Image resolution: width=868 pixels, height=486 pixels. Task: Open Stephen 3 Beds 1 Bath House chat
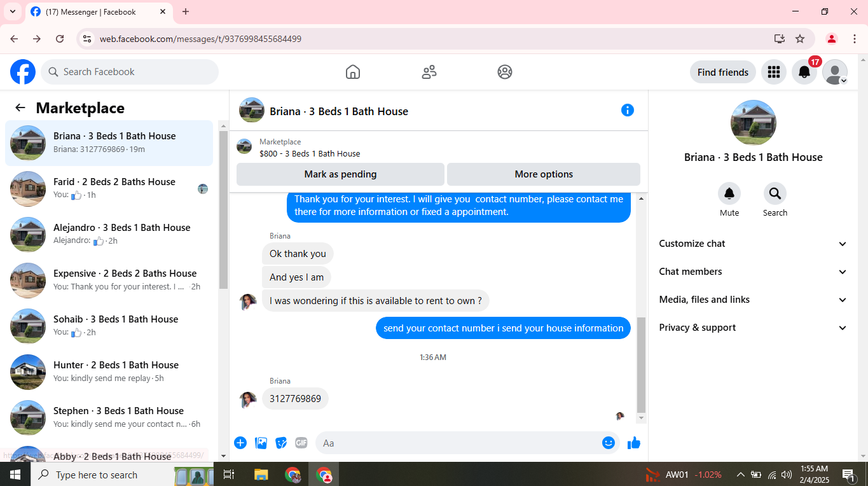click(109, 418)
